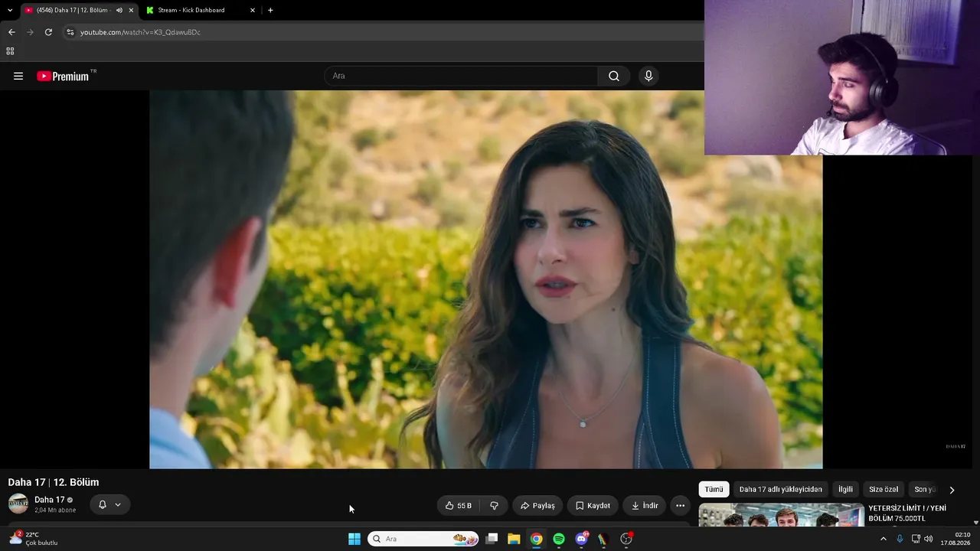Open the notification bell subscription dropdown
980x551 pixels.
[109, 504]
